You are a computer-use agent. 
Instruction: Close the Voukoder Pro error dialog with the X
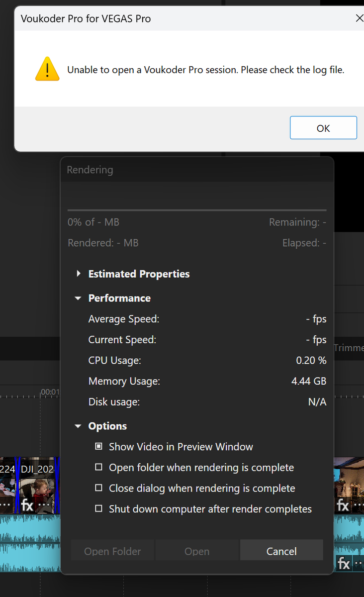click(x=359, y=18)
